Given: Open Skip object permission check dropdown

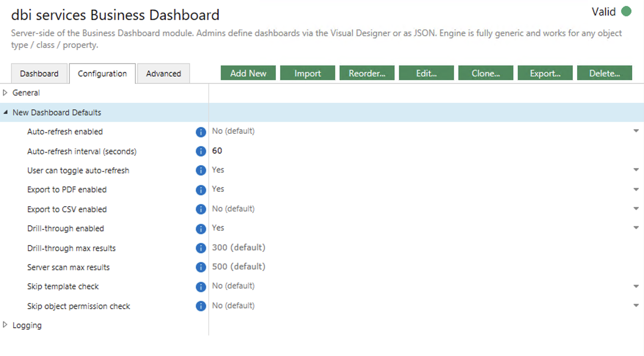Looking at the screenshot, I should (636, 305).
